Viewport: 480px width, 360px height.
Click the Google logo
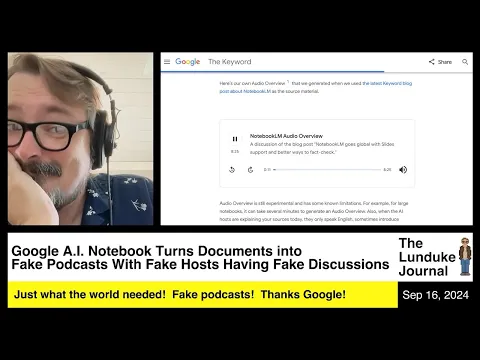pos(188,62)
